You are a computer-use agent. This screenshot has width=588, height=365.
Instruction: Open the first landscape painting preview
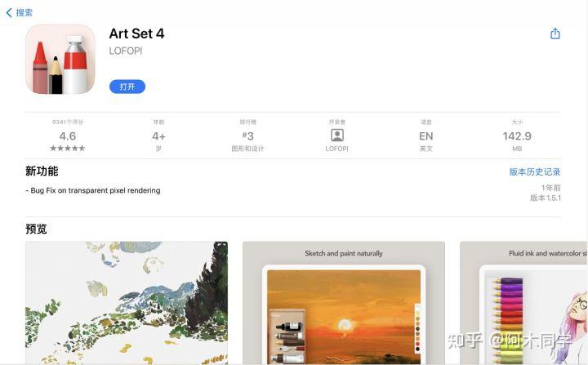click(127, 303)
